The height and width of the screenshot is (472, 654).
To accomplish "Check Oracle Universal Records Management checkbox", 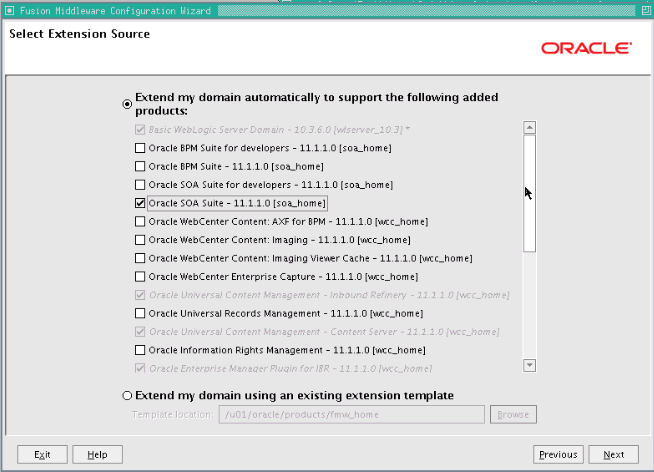I will point(140,313).
